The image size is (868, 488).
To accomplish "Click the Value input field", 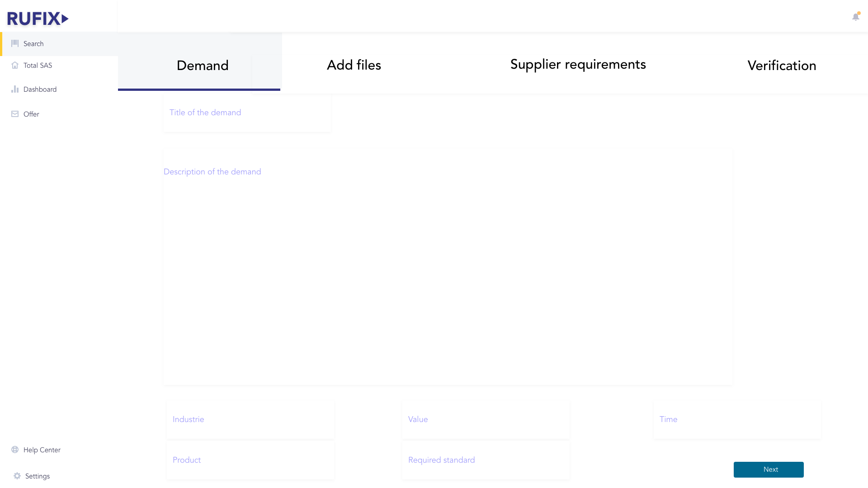I will (486, 419).
